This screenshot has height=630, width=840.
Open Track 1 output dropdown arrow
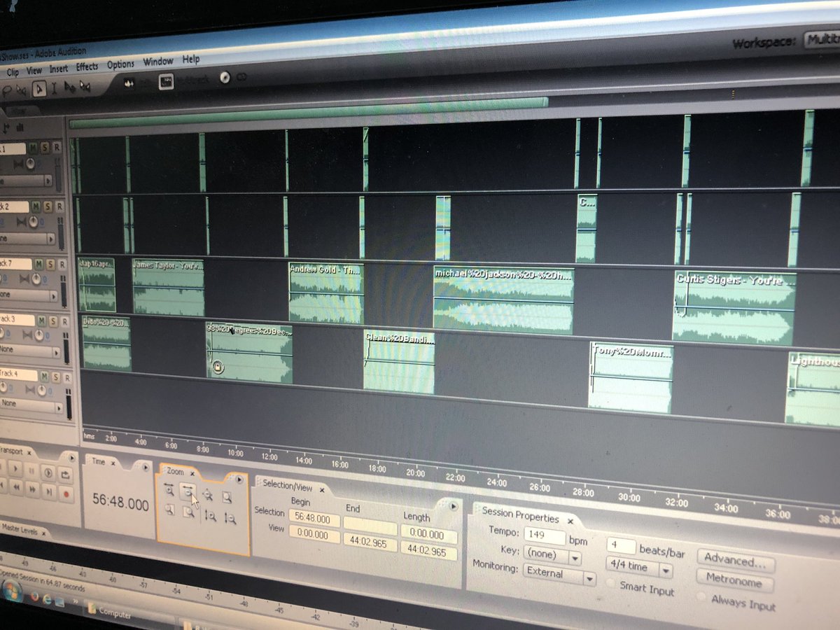(x=48, y=181)
